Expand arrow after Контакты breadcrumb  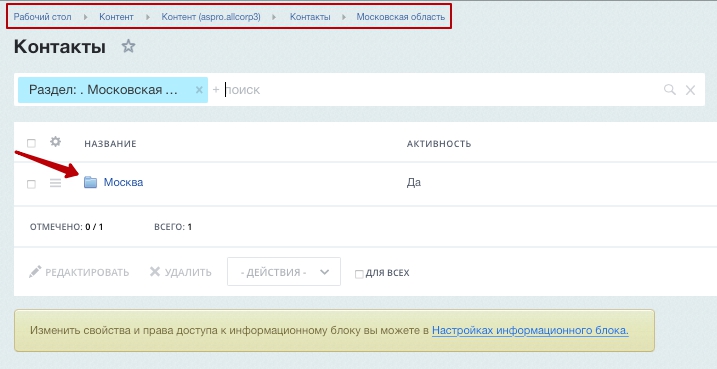point(344,17)
